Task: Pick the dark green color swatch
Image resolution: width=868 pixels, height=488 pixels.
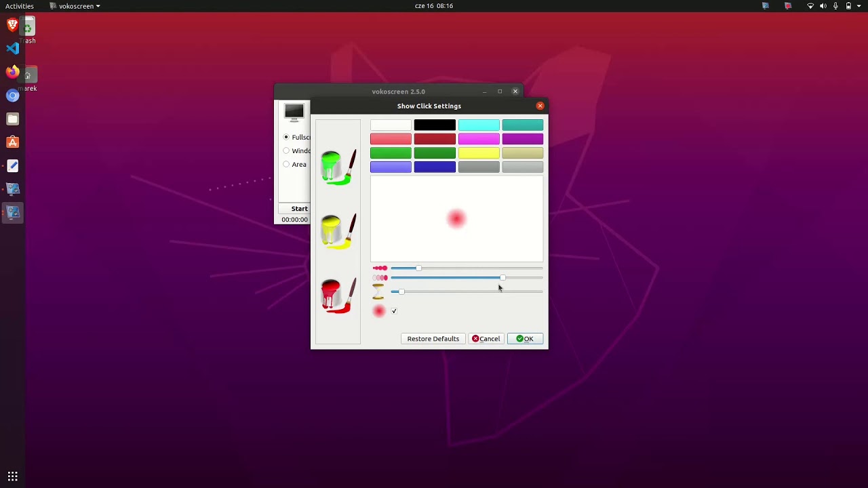Action: (x=435, y=153)
